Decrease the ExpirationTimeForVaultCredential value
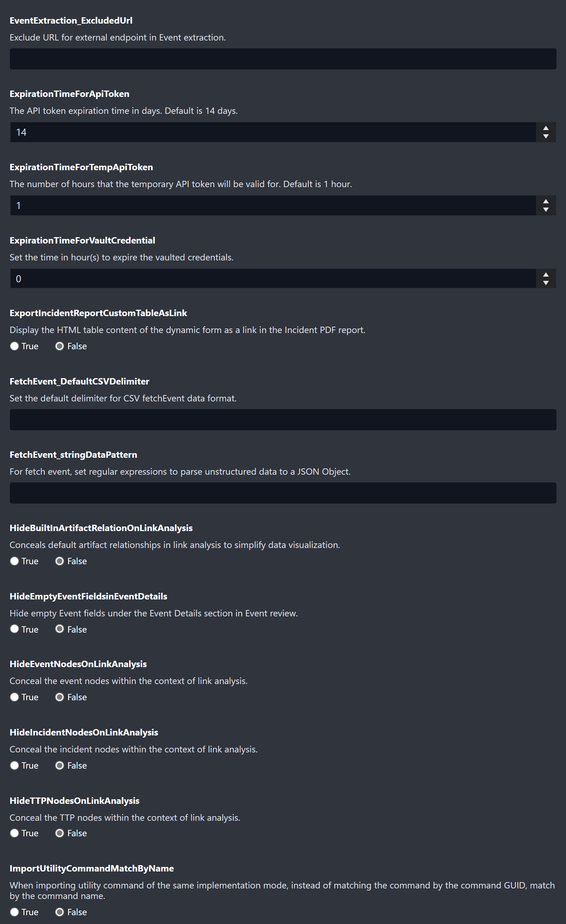566x924 pixels. click(x=546, y=283)
